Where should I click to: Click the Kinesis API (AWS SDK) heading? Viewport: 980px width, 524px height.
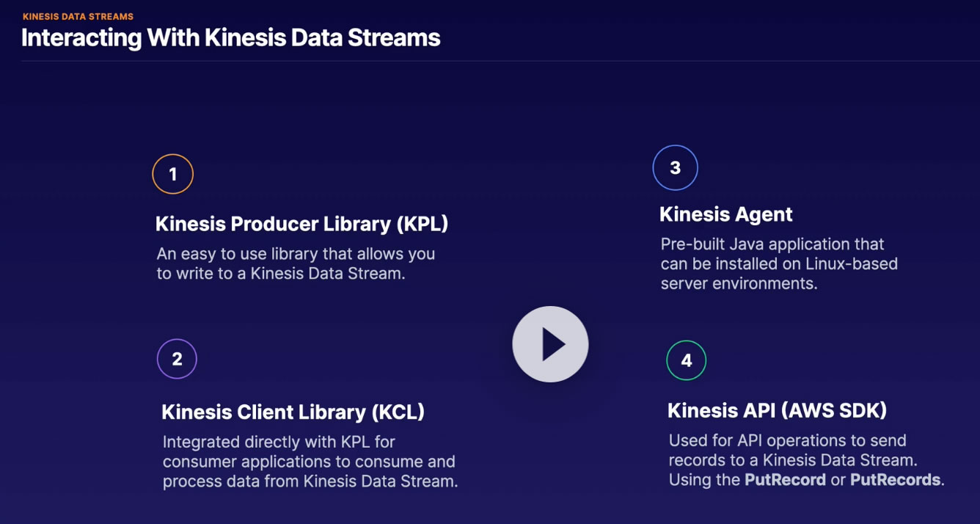point(777,410)
